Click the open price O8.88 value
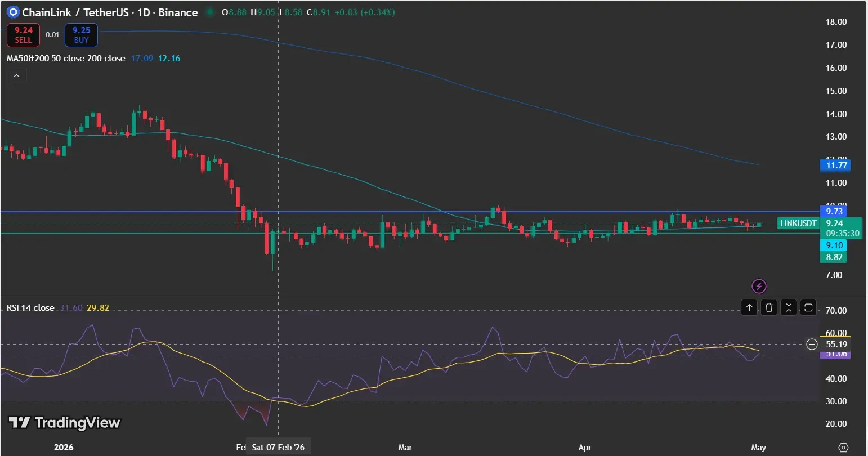 point(234,12)
